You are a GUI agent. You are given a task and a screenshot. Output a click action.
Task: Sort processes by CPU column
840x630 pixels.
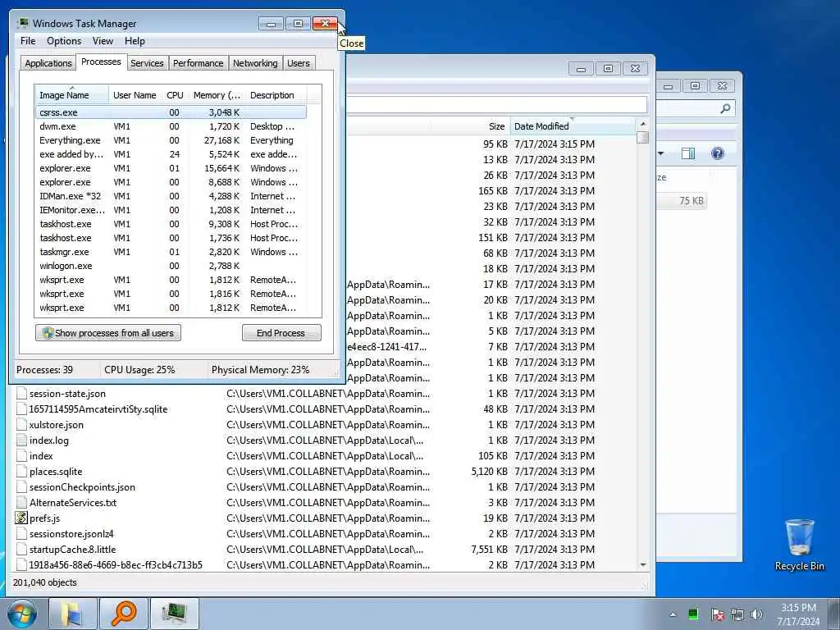click(175, 95)
